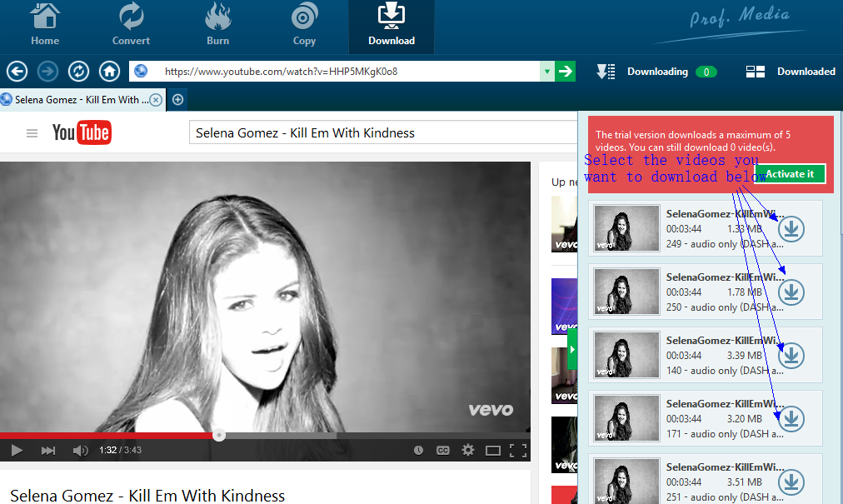
Task: Click thumbnail of 251 audio only item
Action: pos(627,481)
